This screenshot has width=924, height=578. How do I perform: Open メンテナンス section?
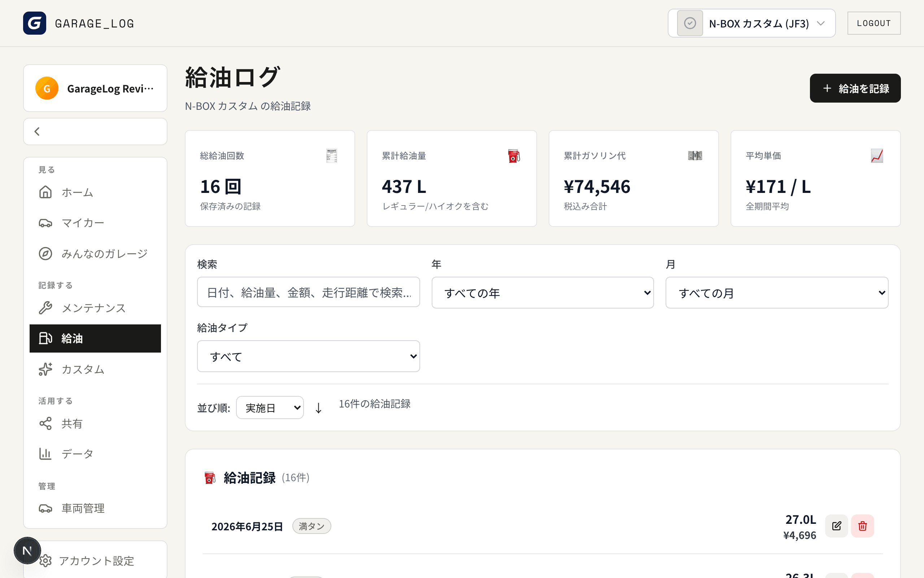pyautogui.click(x=95, y=308)
